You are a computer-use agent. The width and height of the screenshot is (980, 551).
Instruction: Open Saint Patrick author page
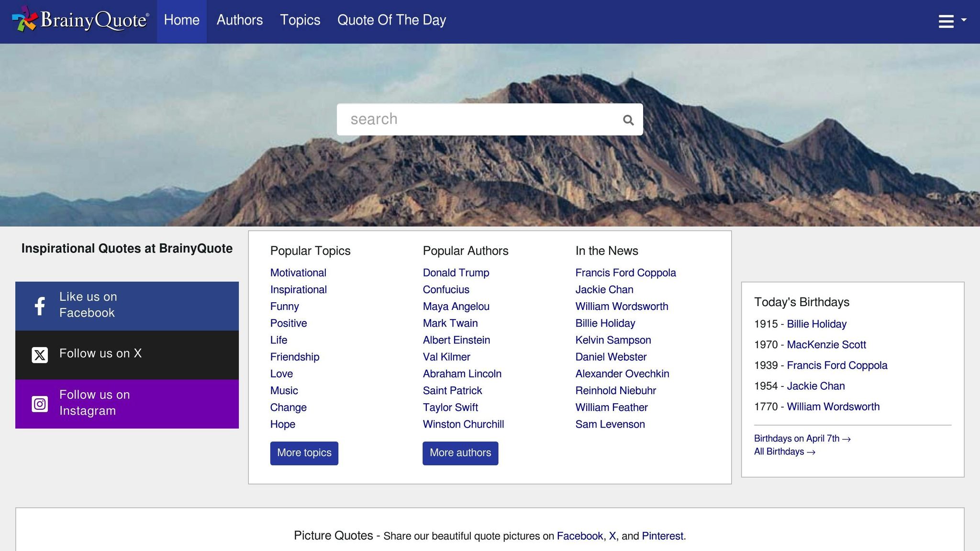(x=452, y=390)
